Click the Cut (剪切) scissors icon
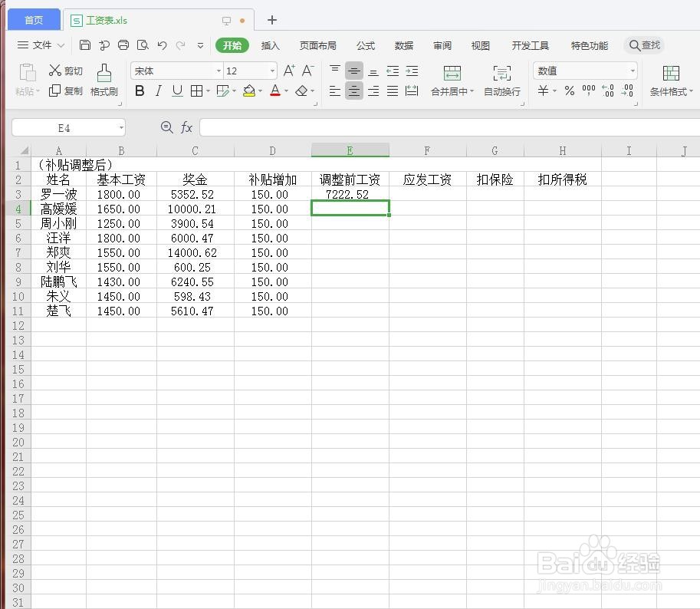700x609 pixels. click(57, 70)
